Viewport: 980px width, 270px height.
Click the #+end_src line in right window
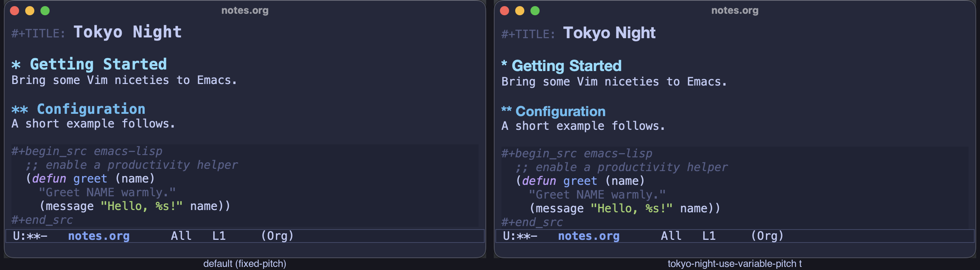pyautogui.click(x=532, y=222)
